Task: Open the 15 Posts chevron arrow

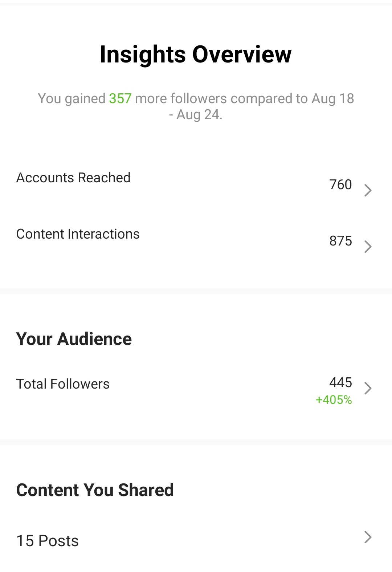Action: pyautogui.click(x=368, y=537)
